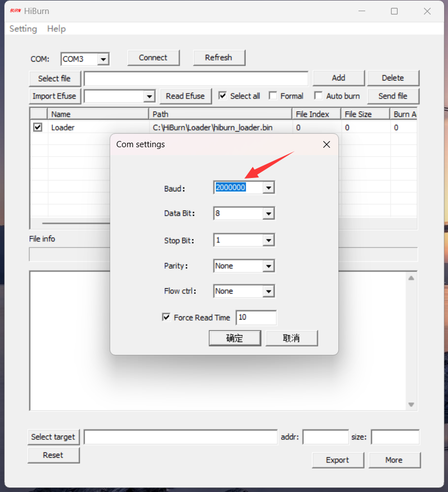Screen dimensions: 448x492
Task: Click the Delete button
Action: coord(393,78)
